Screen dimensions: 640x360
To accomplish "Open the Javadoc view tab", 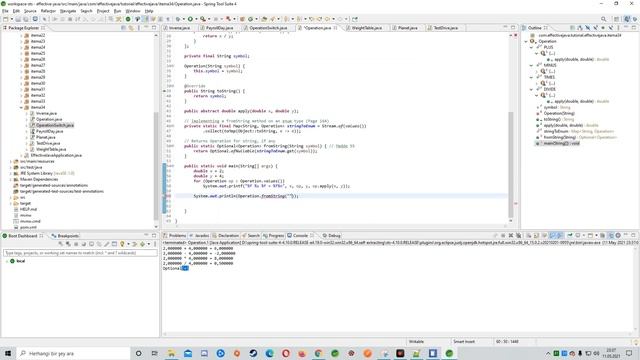I will pos(201,236).
